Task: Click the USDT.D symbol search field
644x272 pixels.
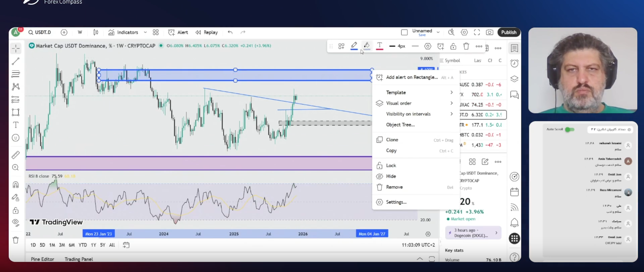Action: tap(40, 32)
